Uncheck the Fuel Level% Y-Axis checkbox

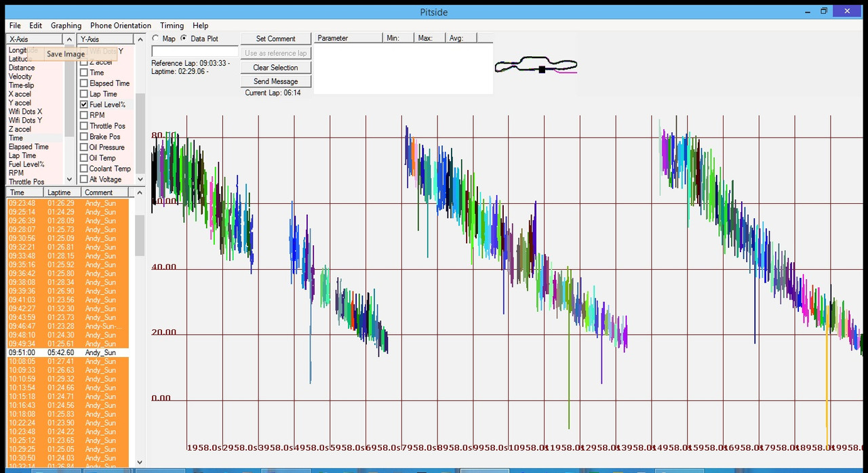click(x=84, y=105)
